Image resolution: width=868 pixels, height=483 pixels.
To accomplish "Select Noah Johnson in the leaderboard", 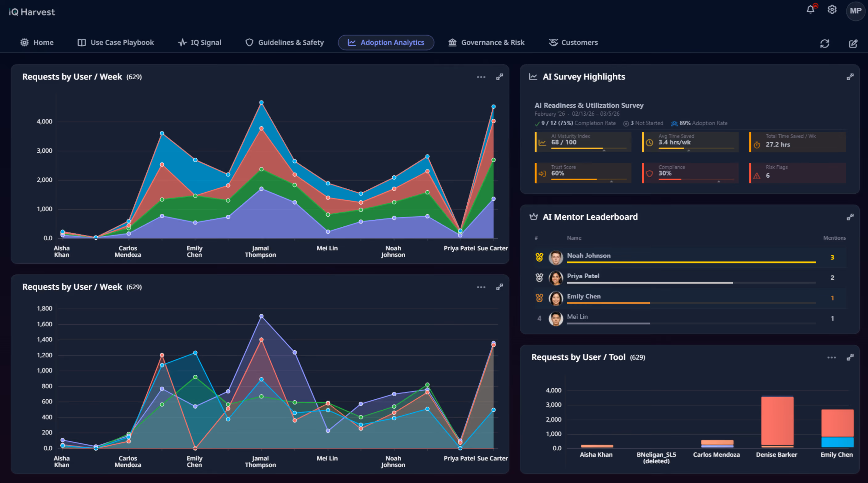I will 691,258.
